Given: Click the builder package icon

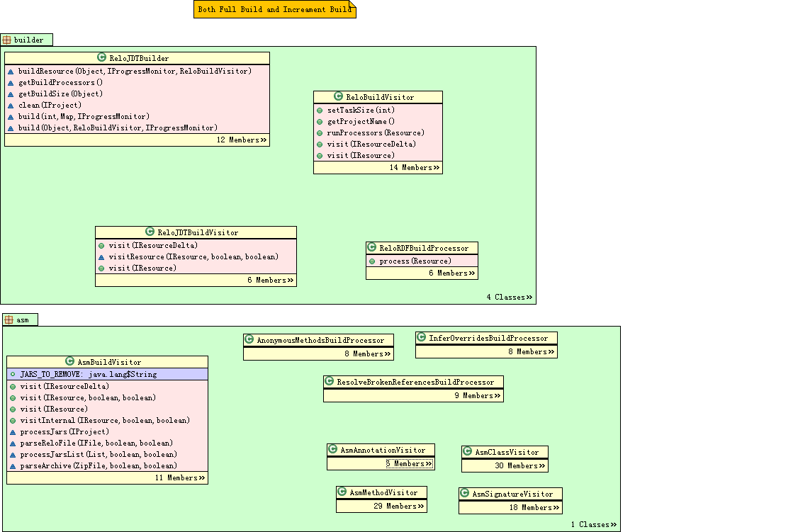Looking at the screenshot, I should coord(7,40).
